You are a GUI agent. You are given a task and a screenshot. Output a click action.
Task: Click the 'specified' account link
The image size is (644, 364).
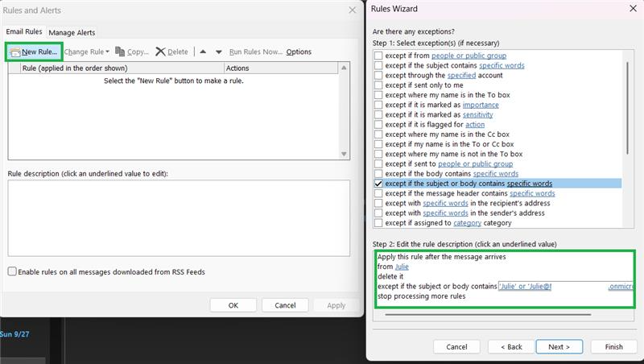(461, 75)
